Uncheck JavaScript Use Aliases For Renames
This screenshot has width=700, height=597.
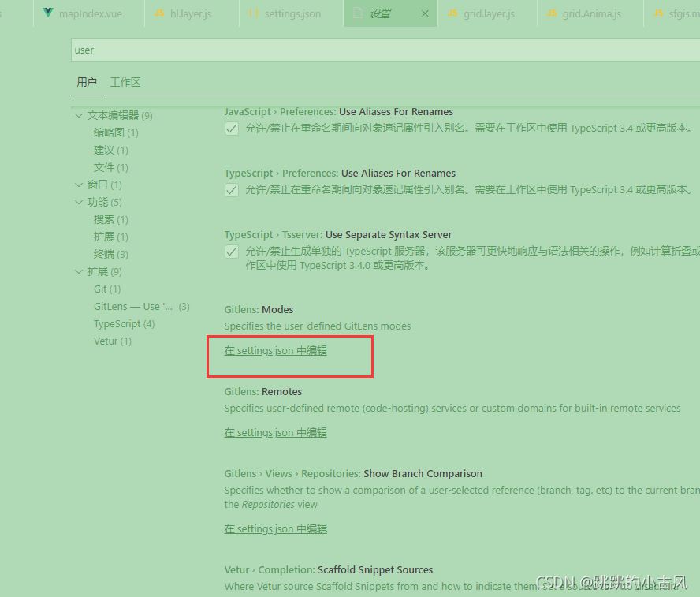[231, 129]
